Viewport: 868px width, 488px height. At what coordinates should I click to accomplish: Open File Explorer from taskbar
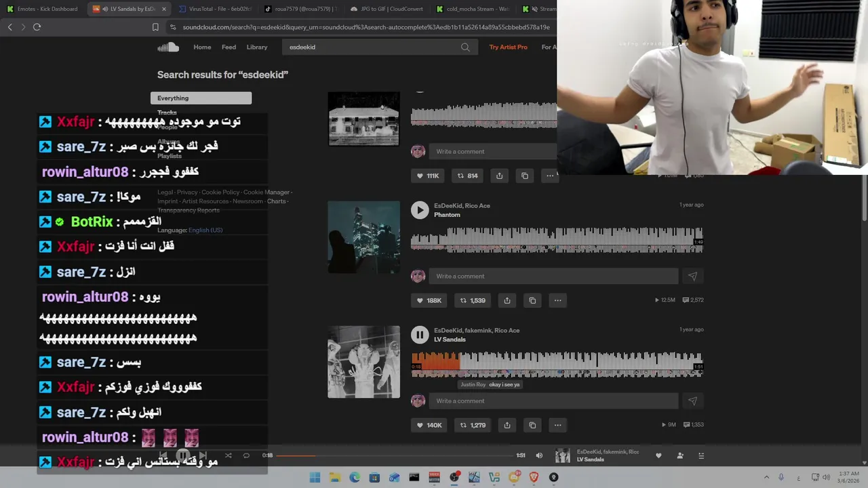334,477
